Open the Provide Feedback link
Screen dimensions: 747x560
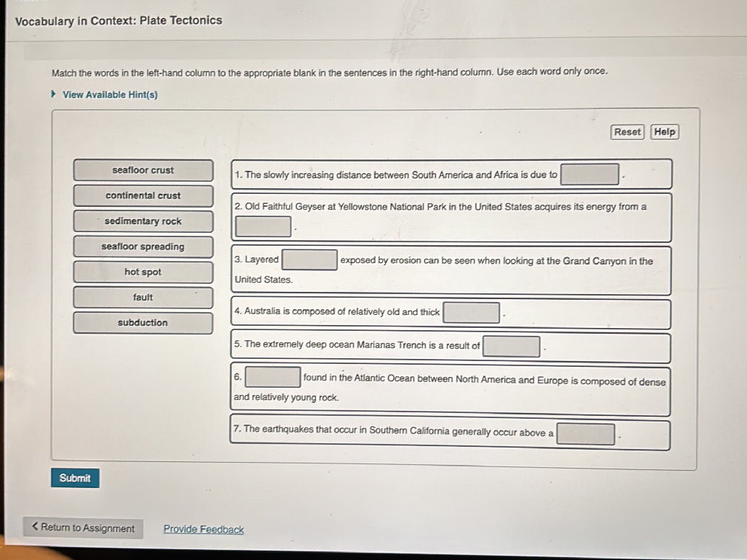(x=203, y=530)
